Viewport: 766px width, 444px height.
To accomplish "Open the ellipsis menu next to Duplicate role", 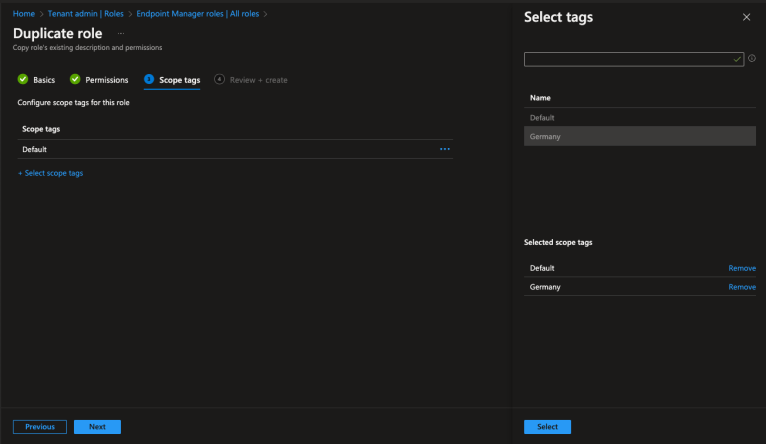I will tap(121, 34).
